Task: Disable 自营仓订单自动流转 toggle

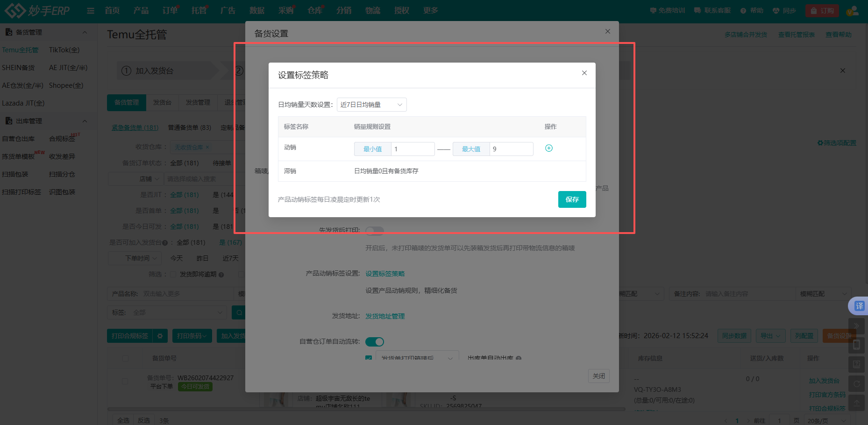Action: point(374,341)
